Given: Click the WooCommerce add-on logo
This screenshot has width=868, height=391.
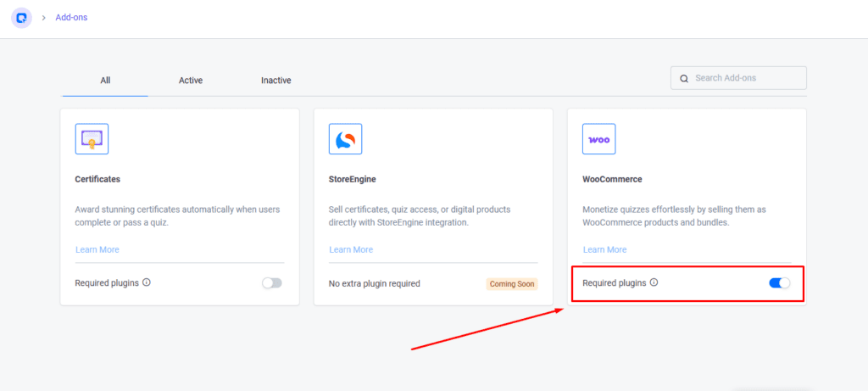Looking at the screenshot, I should tap(599, 138).
